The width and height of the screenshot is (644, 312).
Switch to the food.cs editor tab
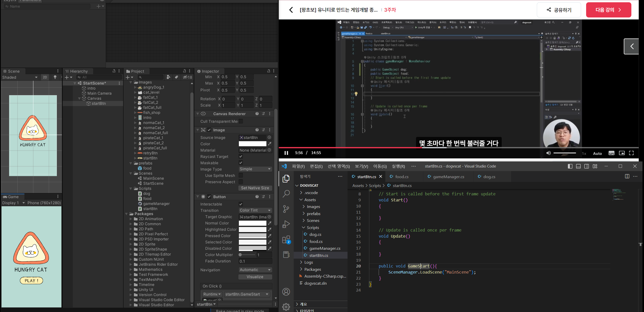coord(402,177)
